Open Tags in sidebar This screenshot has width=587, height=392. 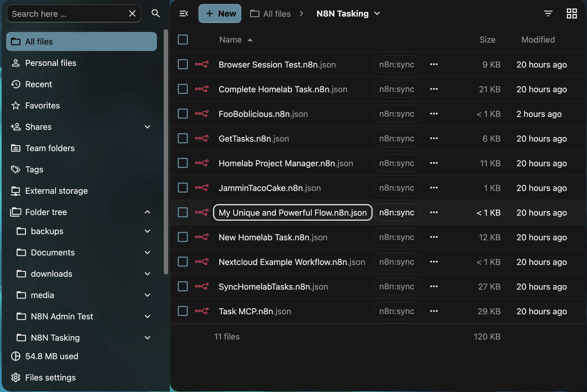pyautogui.click(x=81, y=169)
